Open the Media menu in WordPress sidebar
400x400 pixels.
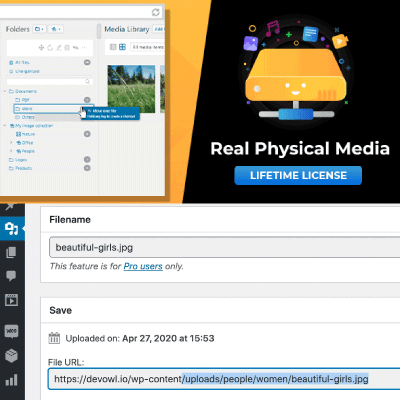point(12,229)
